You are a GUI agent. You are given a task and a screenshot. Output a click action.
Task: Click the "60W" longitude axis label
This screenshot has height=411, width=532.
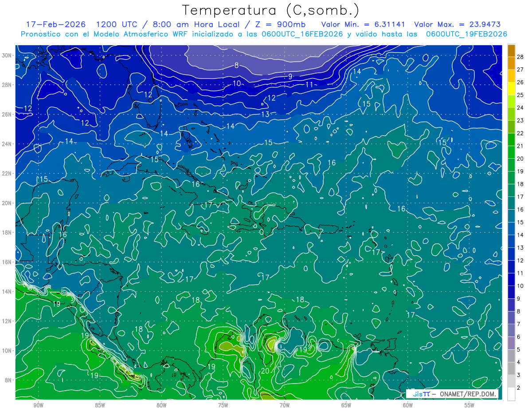[x=408, y=405]
